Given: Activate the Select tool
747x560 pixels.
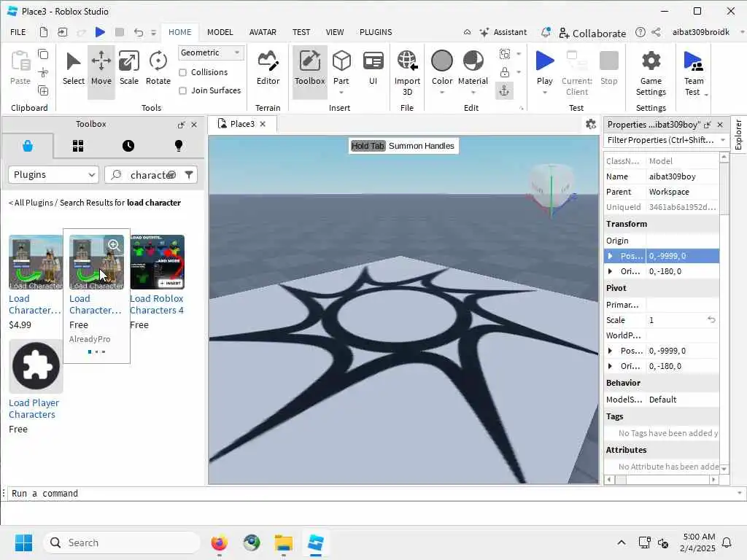Looking at the screenshot, I should click(74, 69).
